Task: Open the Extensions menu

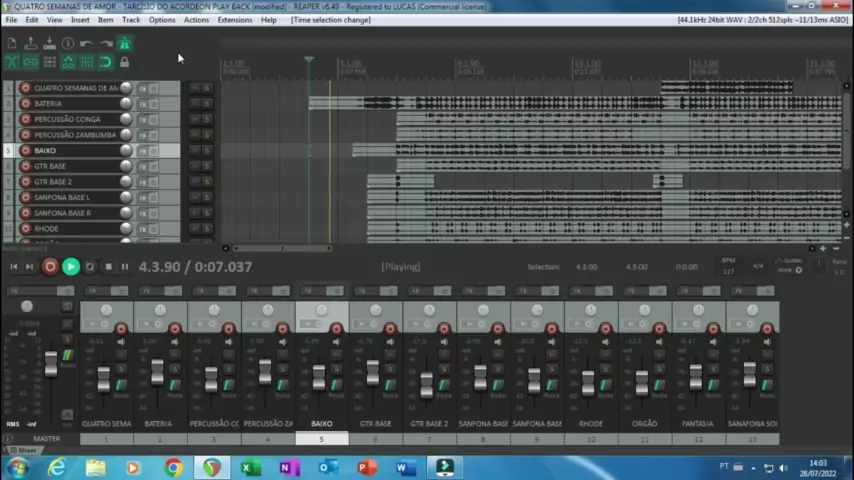Action: coord(235,20)
